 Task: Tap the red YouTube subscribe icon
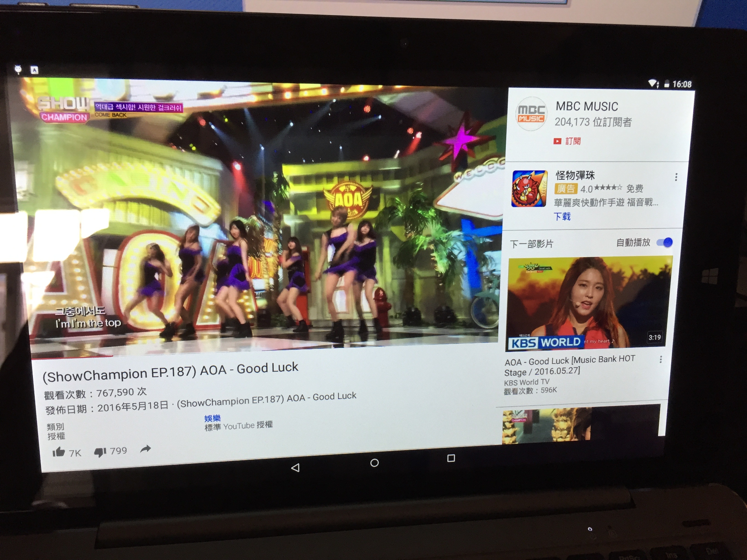pyautogui.click(x=557, y=141)
